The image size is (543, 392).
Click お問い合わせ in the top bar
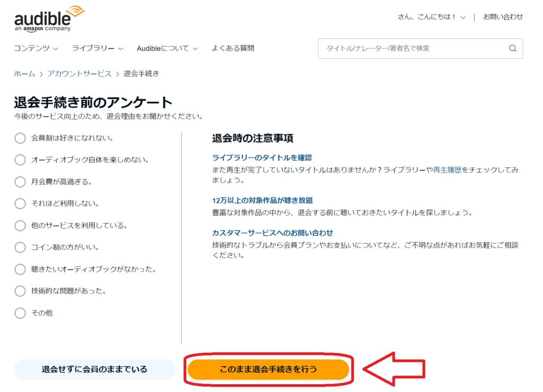(503, 17)
